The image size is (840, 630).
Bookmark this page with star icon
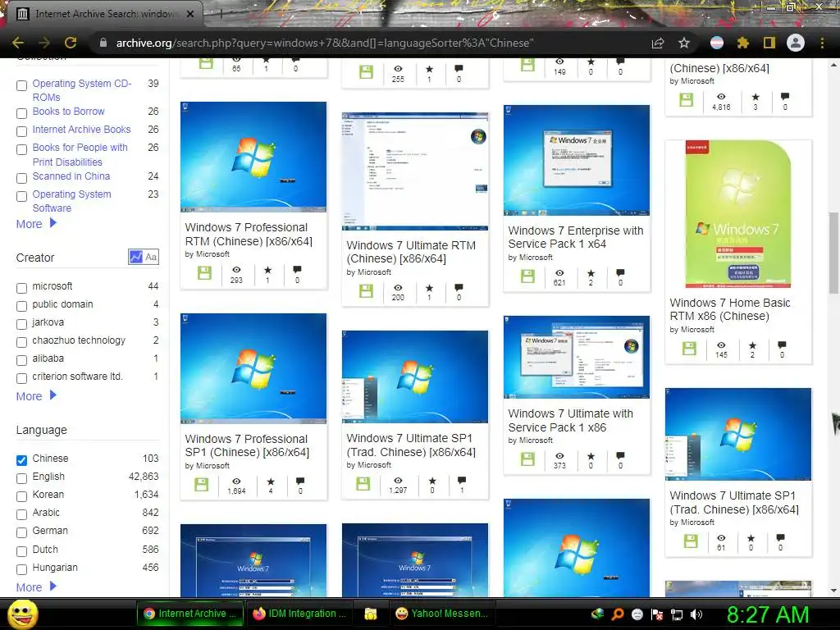[x=684, y=43]
